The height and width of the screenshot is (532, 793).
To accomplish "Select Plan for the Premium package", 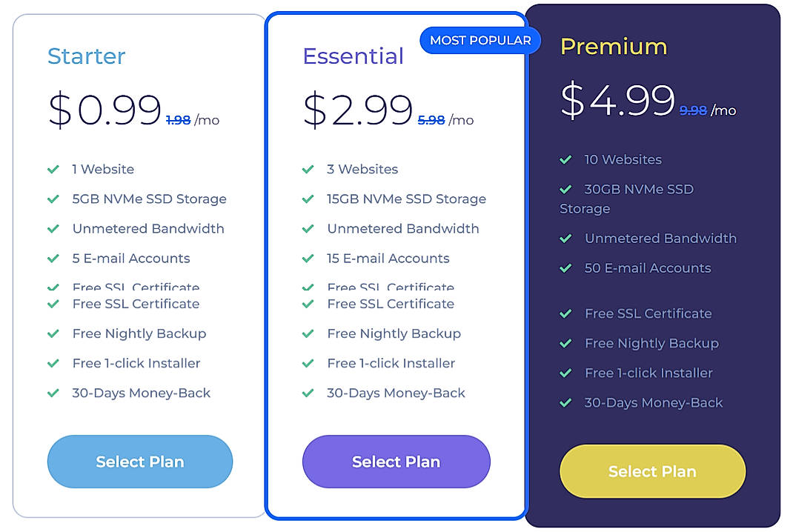I will pyautogui.click(x=652, y=471).
